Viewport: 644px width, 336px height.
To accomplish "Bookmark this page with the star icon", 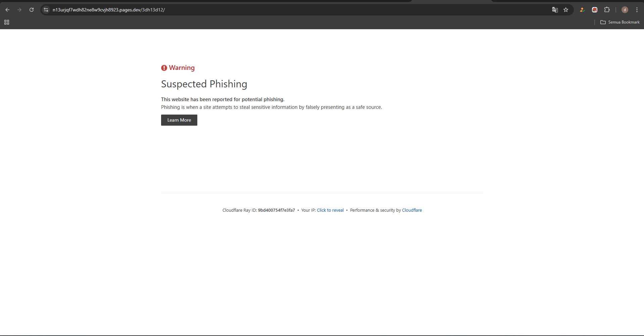I will (x=566, y=10).
